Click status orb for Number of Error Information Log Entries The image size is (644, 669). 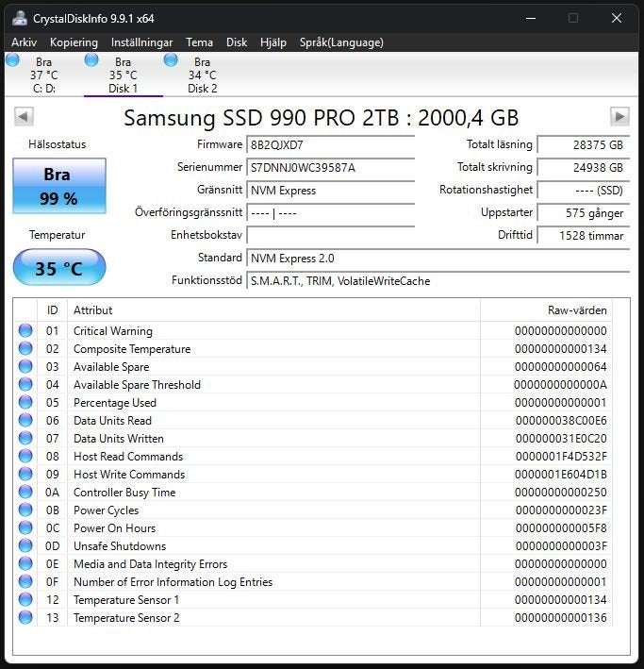click(x=25, y=581)
